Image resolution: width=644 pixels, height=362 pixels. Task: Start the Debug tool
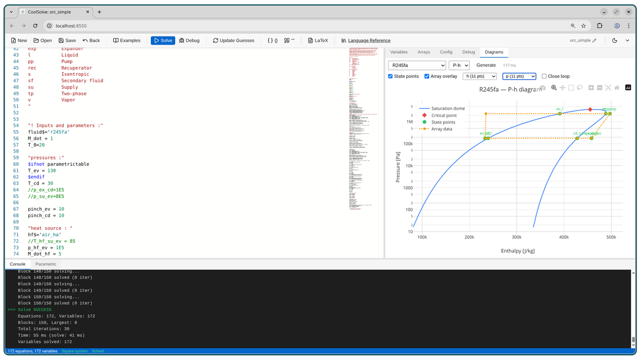tap(189, 40)
